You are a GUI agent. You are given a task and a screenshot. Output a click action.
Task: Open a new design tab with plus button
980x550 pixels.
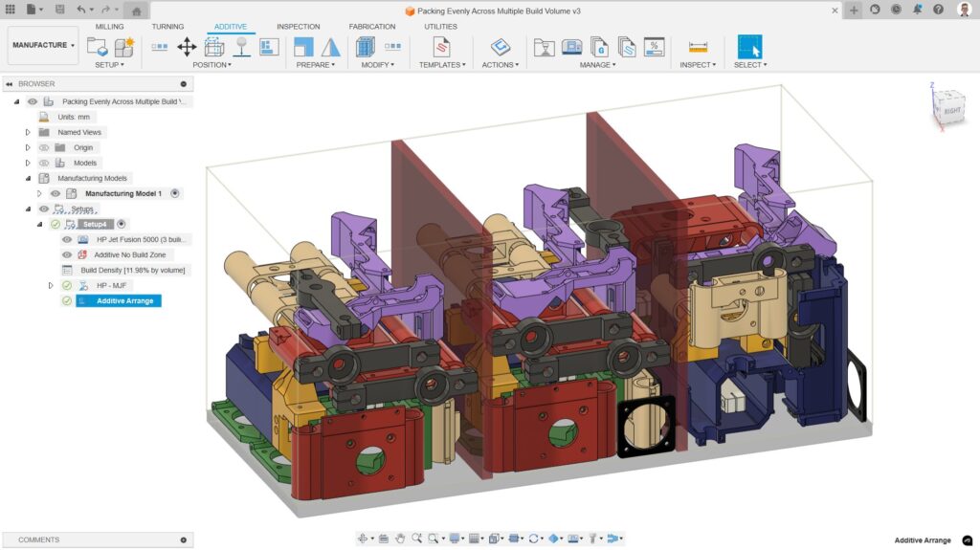pyautogui.click(x=853, y=10)
